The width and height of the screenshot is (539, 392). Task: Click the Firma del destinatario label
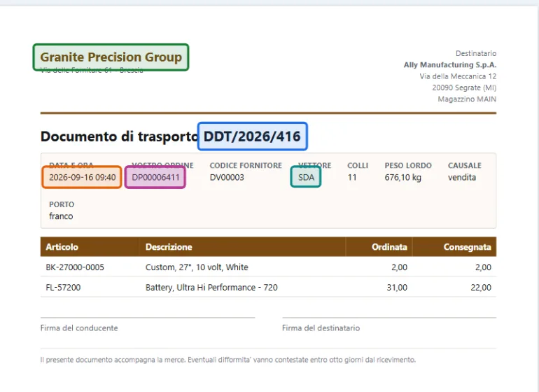click(x=321, y=328)
